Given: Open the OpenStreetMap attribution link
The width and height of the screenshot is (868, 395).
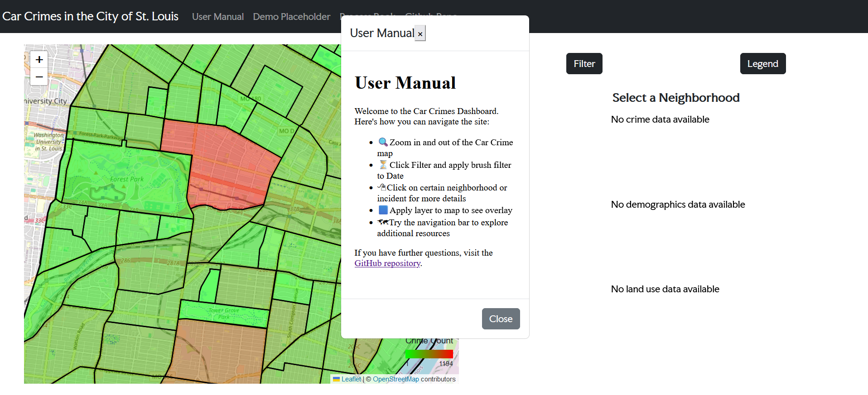Looking at the screenshot, I should [396, 379].
